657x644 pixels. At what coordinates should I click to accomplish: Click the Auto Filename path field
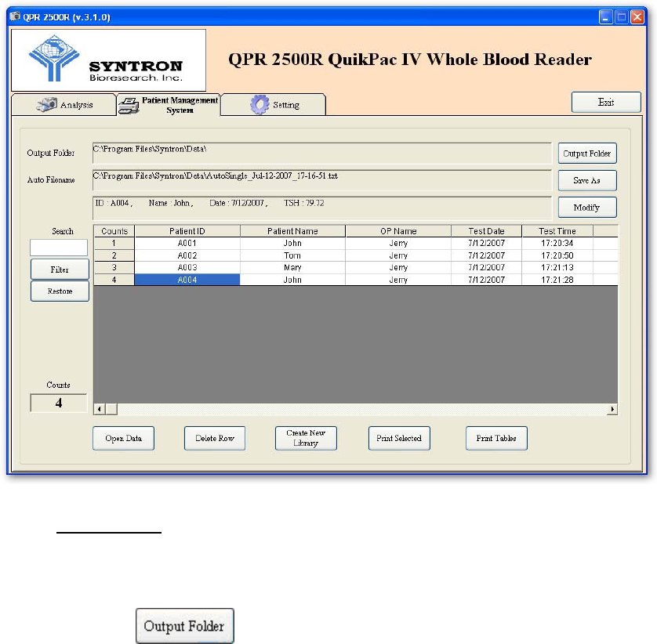322,180
